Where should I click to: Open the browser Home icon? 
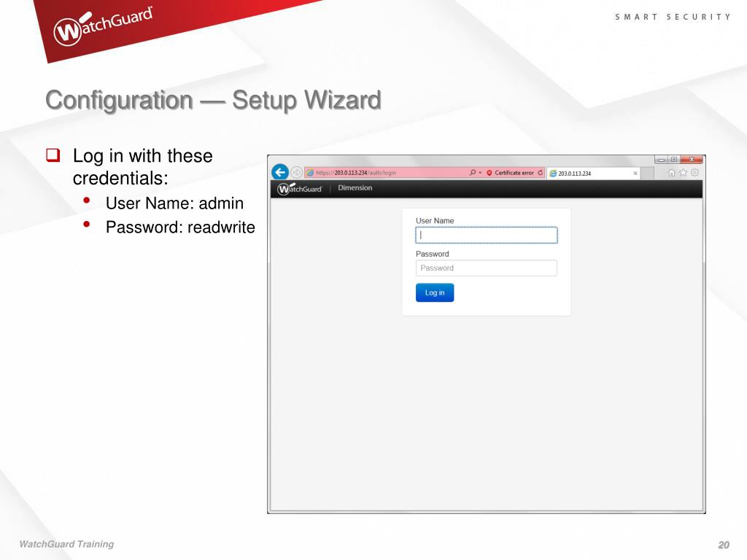tap(672, 172)
